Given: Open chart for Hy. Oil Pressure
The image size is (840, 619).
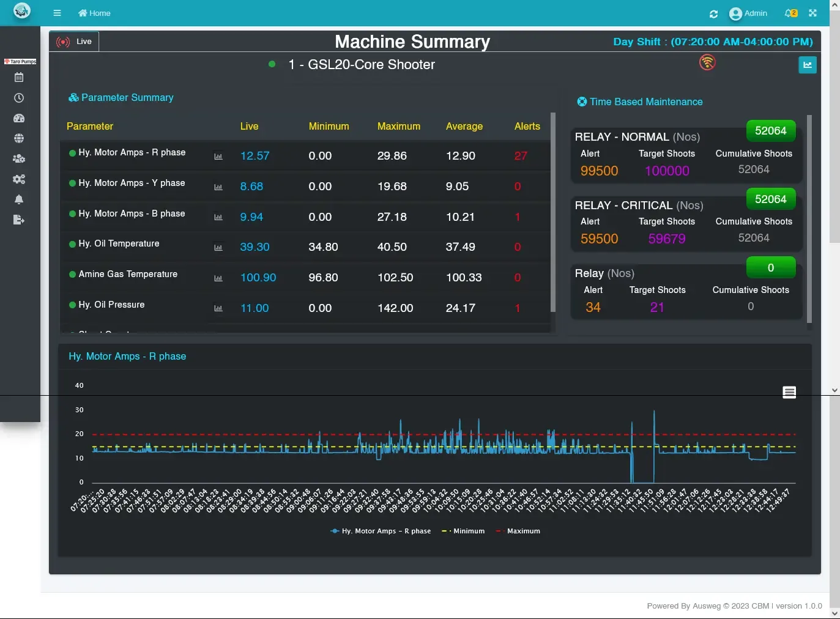Looking at the screenshot, I should [218, 308].
